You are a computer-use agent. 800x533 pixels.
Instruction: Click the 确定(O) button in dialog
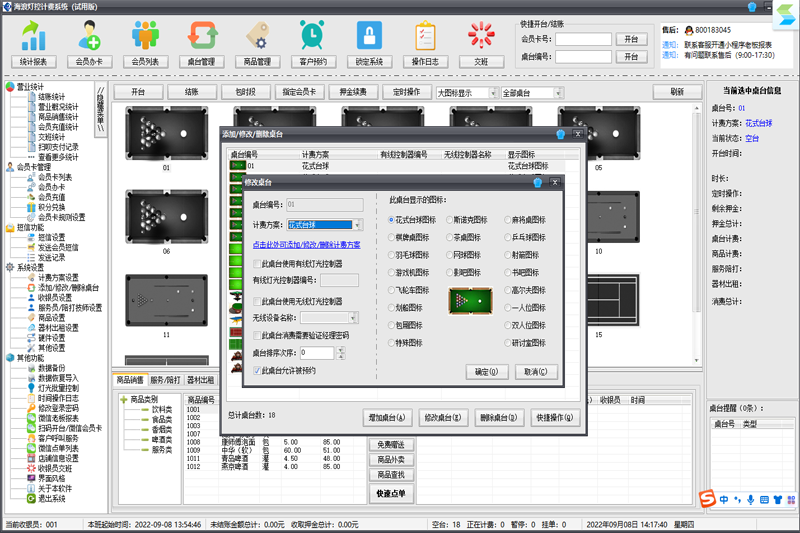click(x=487, y=372)
